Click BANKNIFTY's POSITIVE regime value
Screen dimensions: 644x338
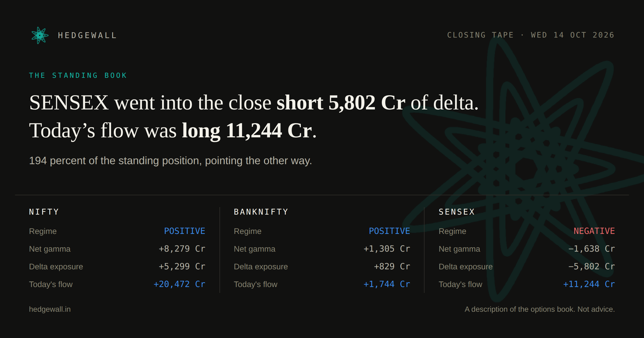tap(389, 231)
